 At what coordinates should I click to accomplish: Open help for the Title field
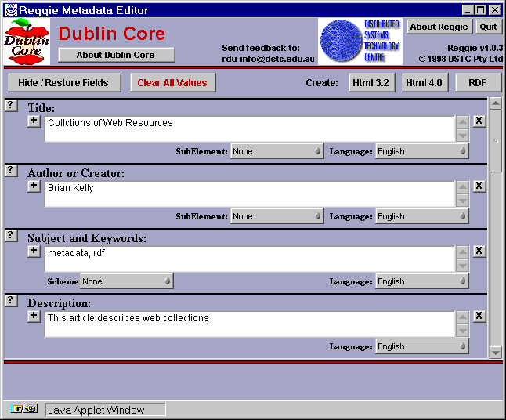11,105
